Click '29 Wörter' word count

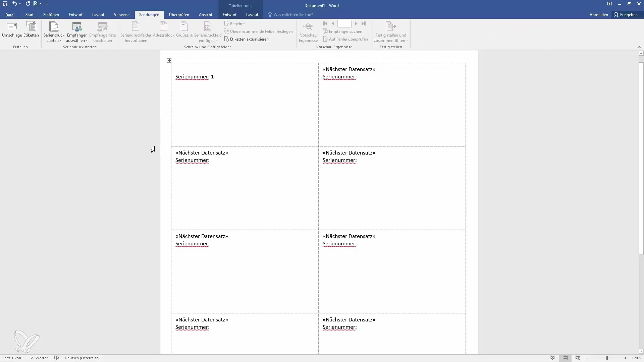pyautogui.click(x=39, y=358)
